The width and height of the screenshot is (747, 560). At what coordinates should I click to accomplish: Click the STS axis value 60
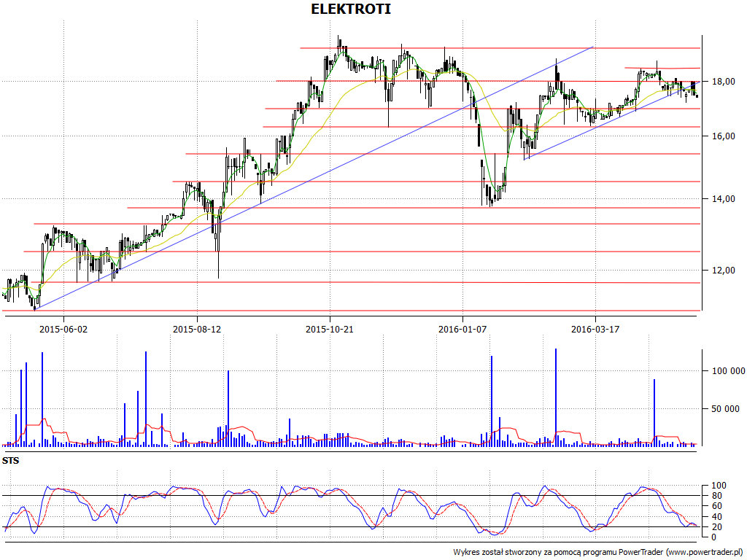pos(716,506)
